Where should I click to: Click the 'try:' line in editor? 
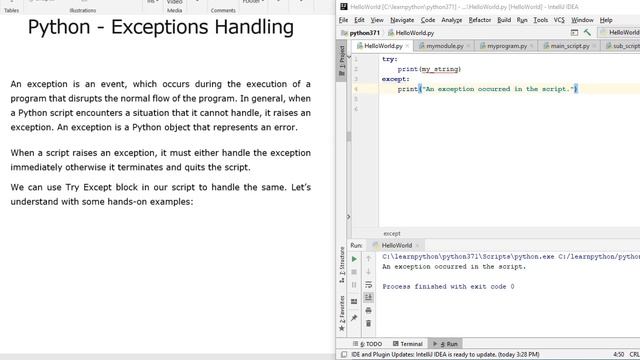(390, 59)
